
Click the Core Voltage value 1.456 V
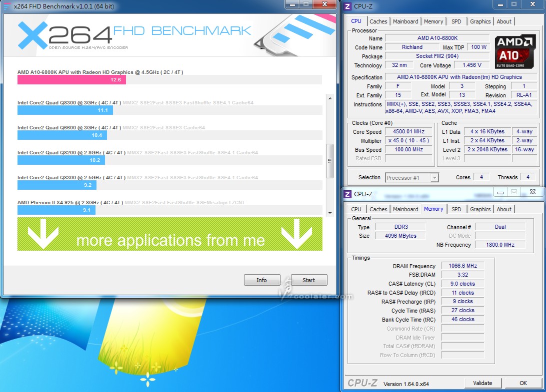click(472, 65)
